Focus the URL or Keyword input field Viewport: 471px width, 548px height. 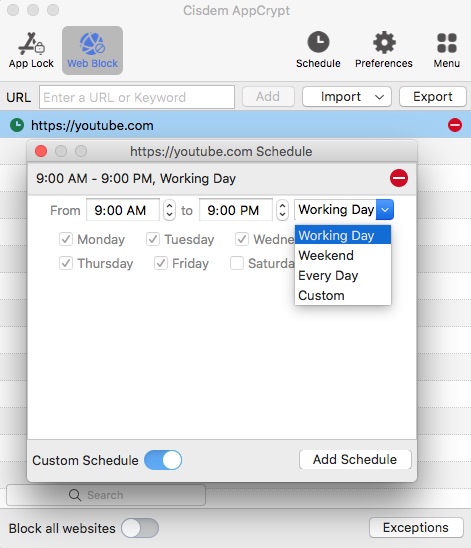(x=137, y=97)
